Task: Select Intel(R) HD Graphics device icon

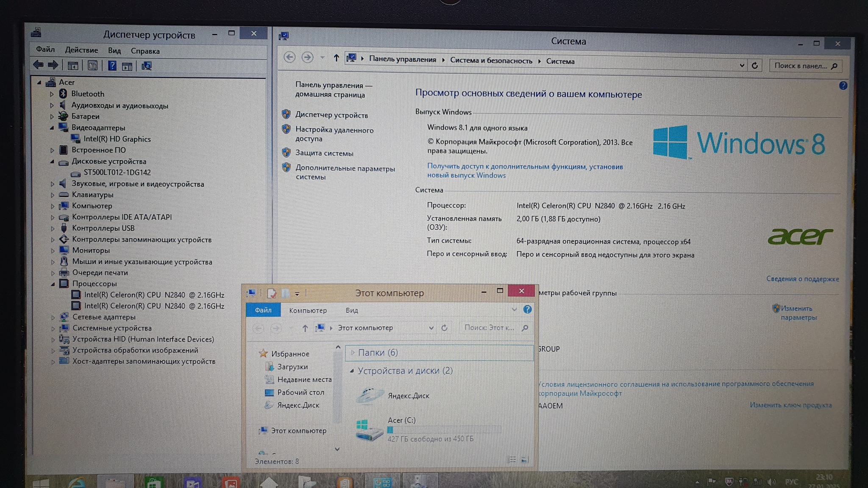Action: coord(76,139)
